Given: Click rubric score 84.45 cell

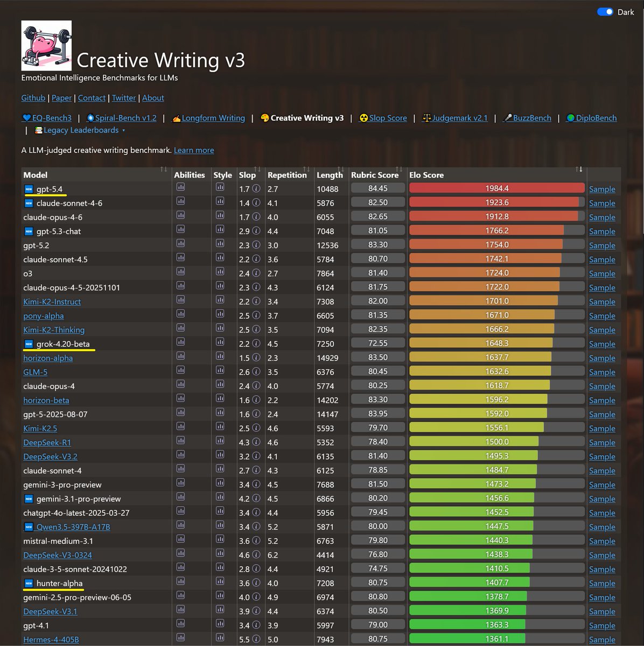Looking at the screenshot, I should 378,188.
